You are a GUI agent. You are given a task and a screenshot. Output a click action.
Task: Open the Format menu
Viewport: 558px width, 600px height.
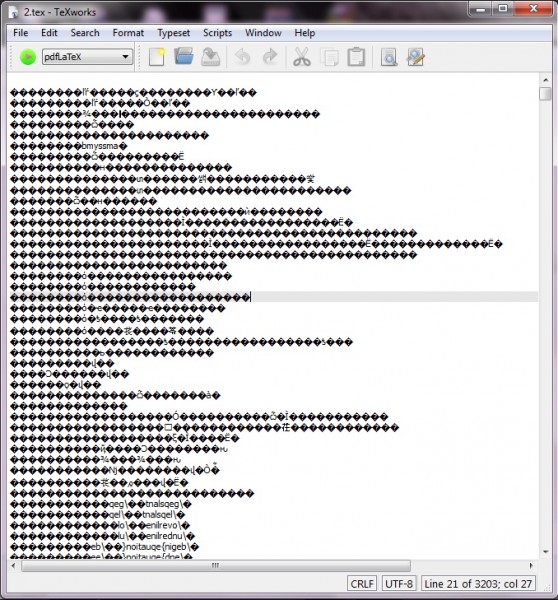click(x=128, y=33)
